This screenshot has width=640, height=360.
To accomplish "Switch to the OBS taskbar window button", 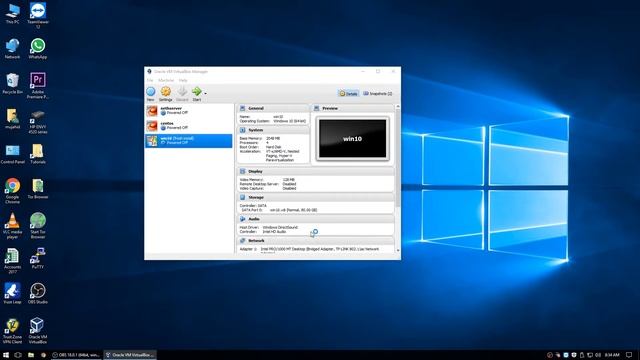I will pyautogui.click(x=77, y=355).
